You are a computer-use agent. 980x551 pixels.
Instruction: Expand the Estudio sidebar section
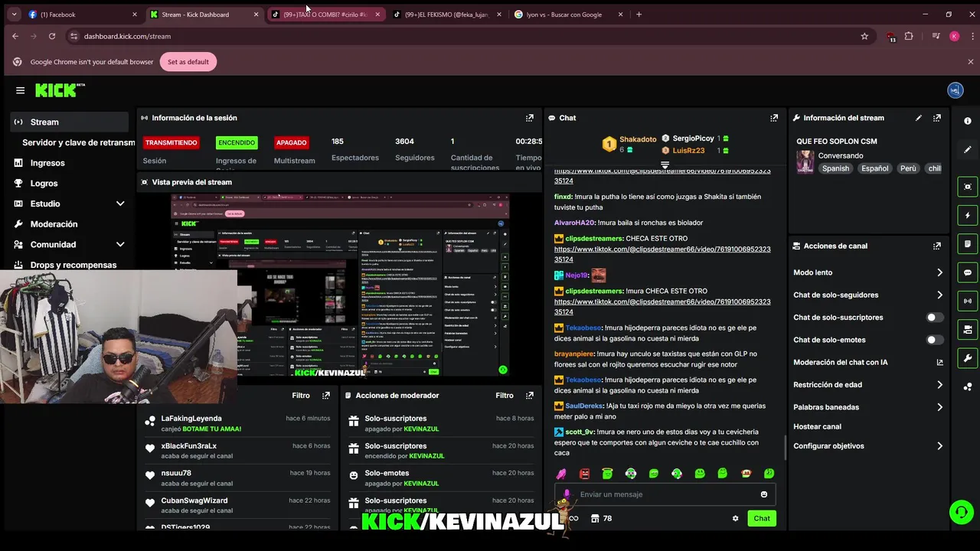pos(120,204)
